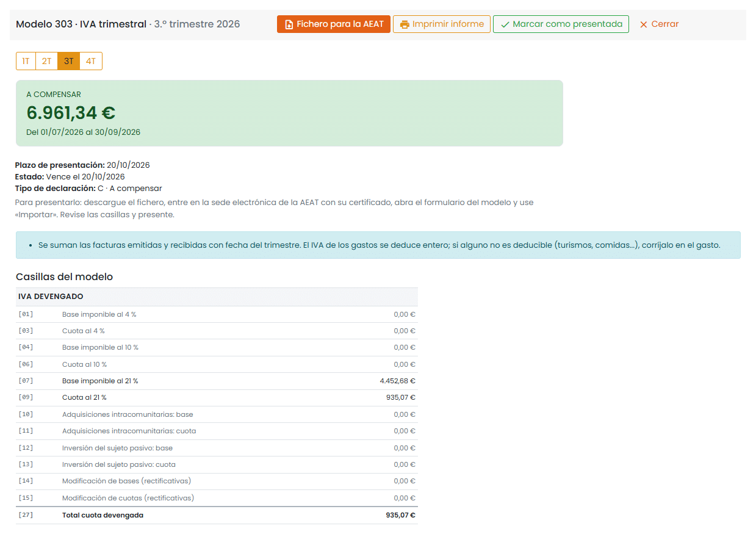Select the active 3T quarter tab
Viewport: 756px width, 534px height.
(68, 61)
